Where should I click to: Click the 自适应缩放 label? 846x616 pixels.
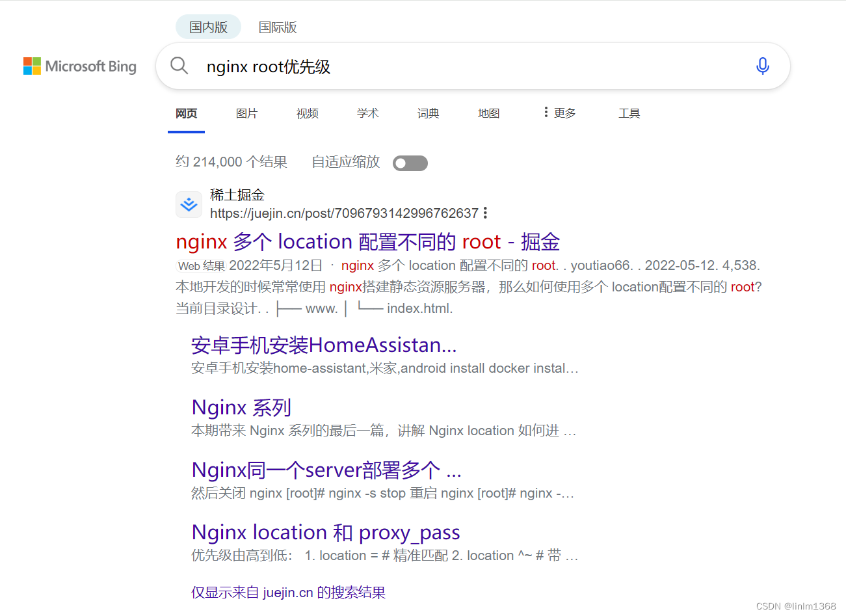point(345,162)
